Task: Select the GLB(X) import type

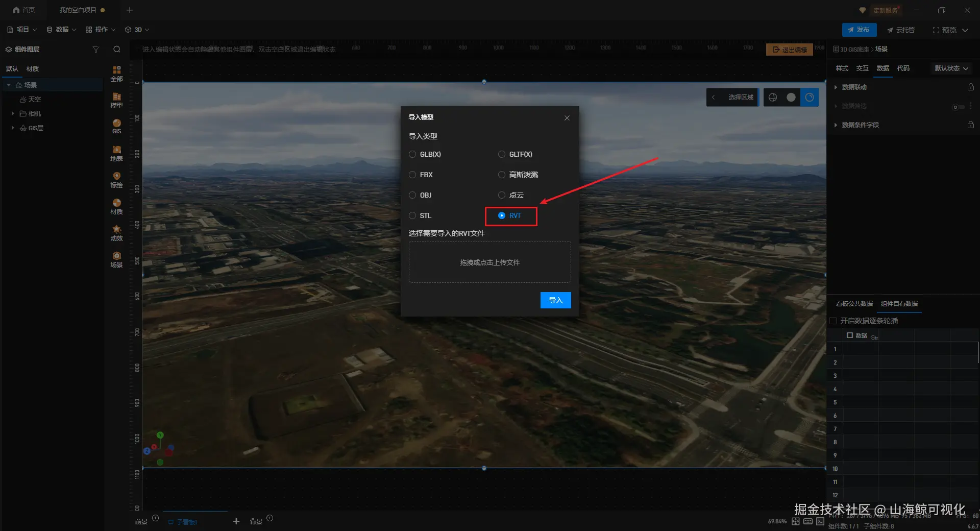Action: [x=425, y=154]
